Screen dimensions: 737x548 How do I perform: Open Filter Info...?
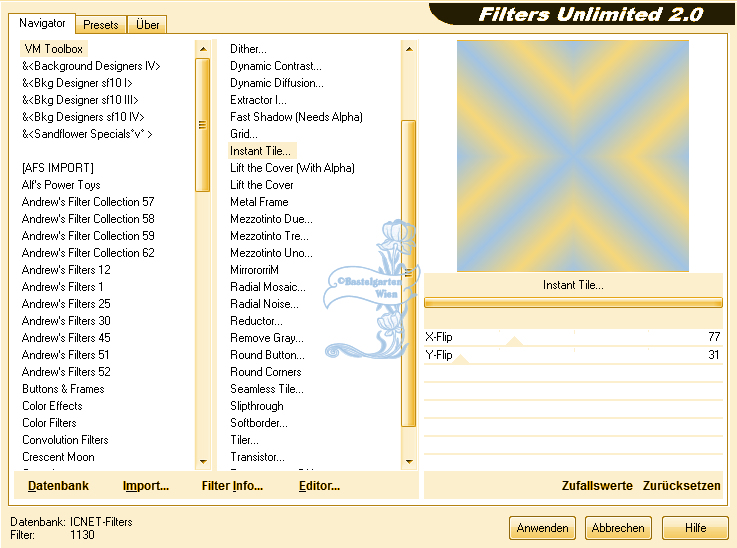(x=232, y=485)
